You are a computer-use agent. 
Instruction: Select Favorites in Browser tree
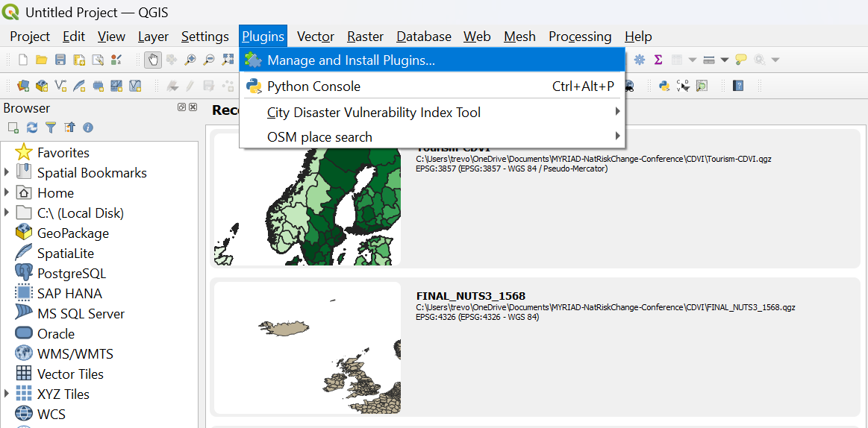(63, 153)
